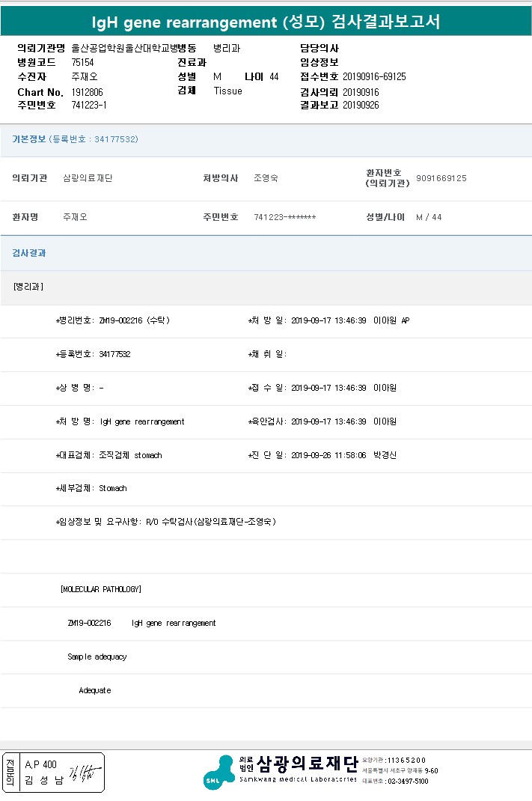
Task: Select the masked 주민번호 741223-******* value
Action: coord(284,217)
